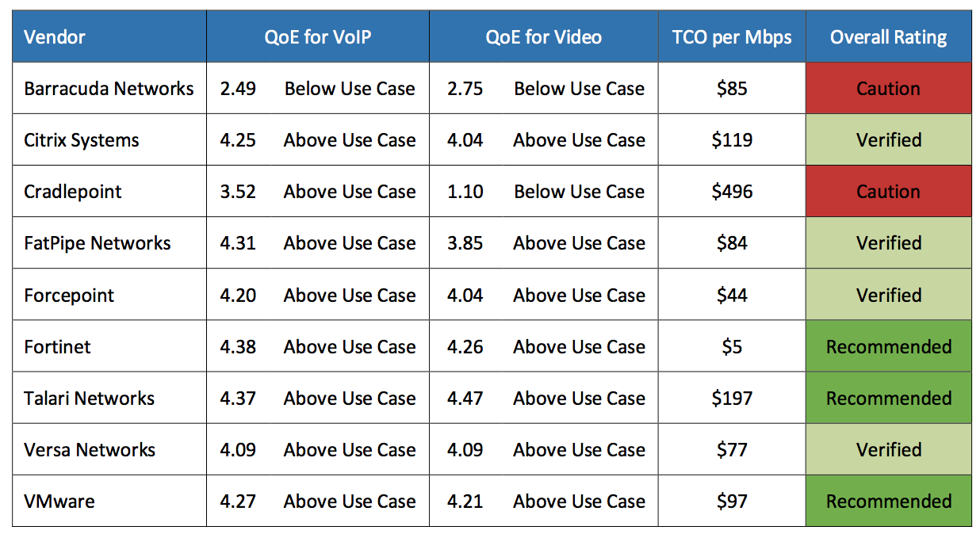Click the Verified rating for Citrix Systems
Screen dimensions: 980x534
[888, 140]
